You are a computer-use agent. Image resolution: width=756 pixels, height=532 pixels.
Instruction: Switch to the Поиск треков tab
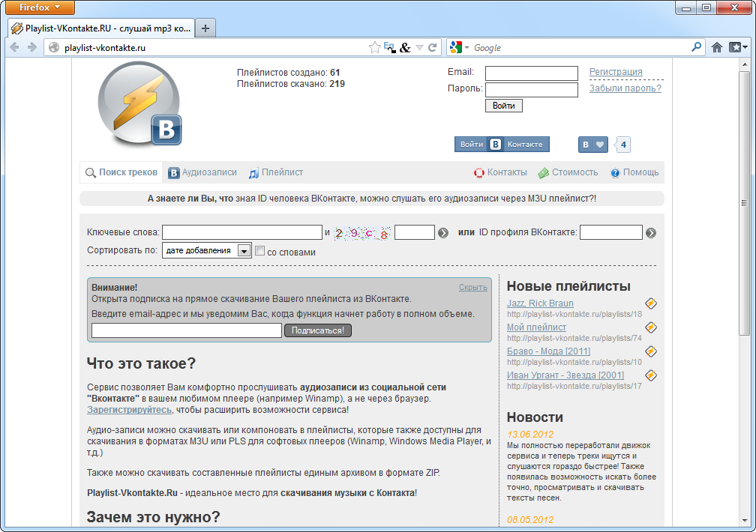coord(121,172)
